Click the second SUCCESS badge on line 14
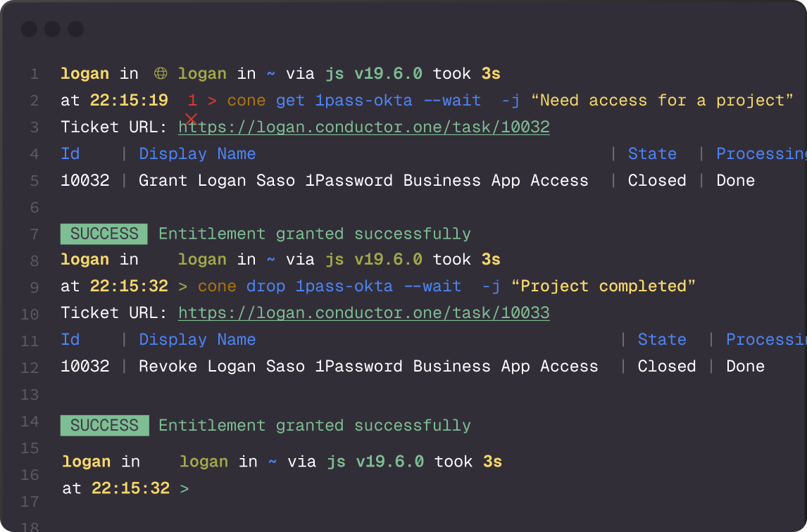807x532 pixels. pos(104,425)
